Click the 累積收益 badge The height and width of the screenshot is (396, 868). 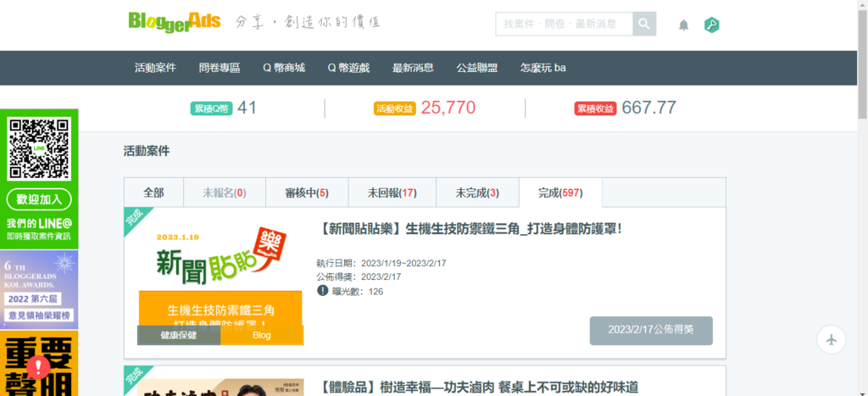click(x=595, y=109)
